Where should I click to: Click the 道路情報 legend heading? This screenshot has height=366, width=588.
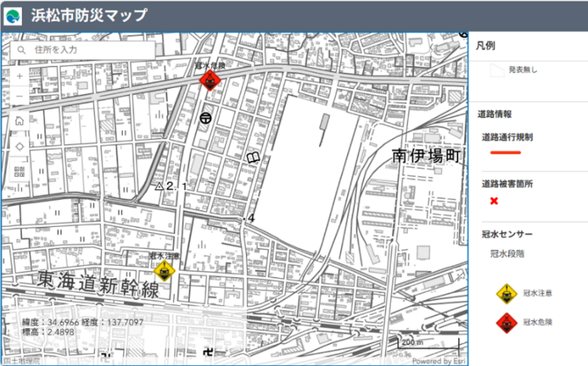[x=494, y=114]
